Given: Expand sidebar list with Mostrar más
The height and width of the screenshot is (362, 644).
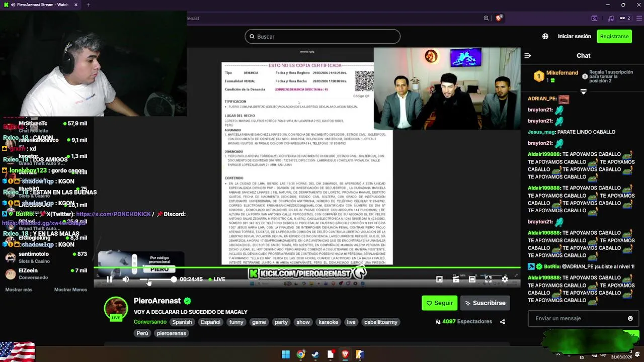Looking at the screenshot, I should 19,290.
